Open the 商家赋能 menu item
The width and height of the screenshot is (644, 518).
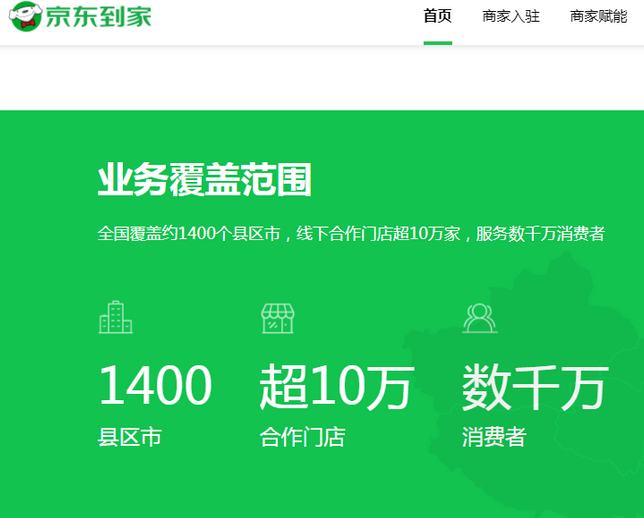coord(598,16)
